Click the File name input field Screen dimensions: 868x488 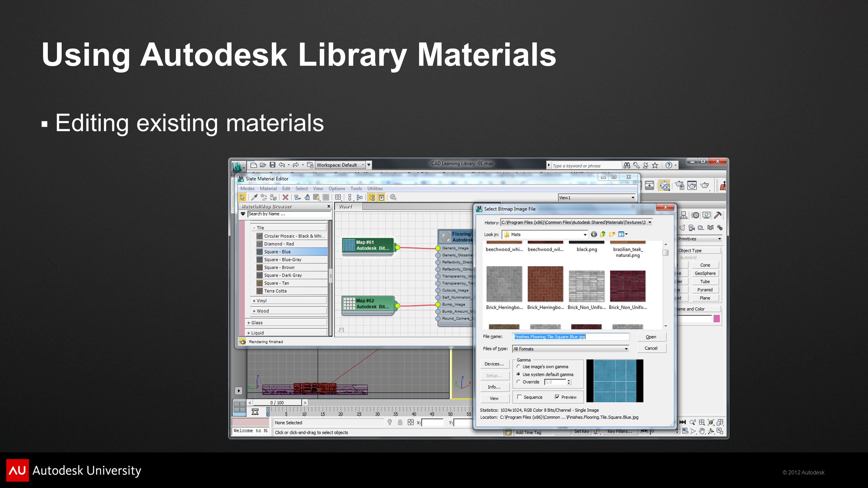[x=571, y=337]
